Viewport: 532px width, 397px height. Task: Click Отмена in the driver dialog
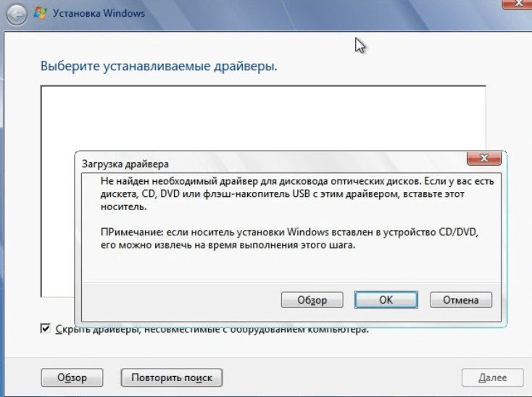pyautogui.click(x=461, y=300)
